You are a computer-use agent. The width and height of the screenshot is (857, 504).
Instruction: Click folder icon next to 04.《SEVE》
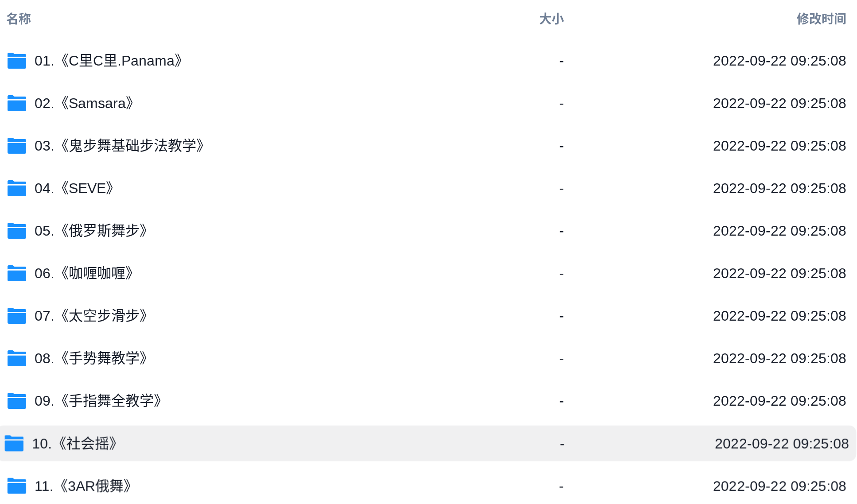point(17,188)
